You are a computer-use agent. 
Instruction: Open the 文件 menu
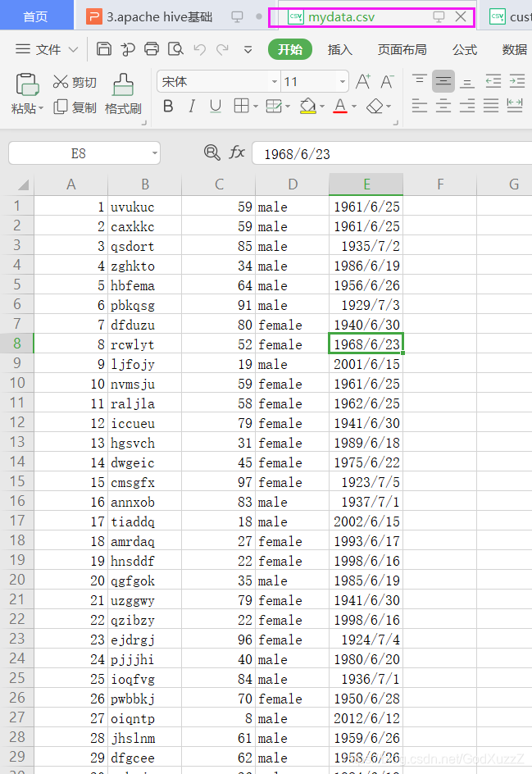pyautogui.click(x=47, y=49)
